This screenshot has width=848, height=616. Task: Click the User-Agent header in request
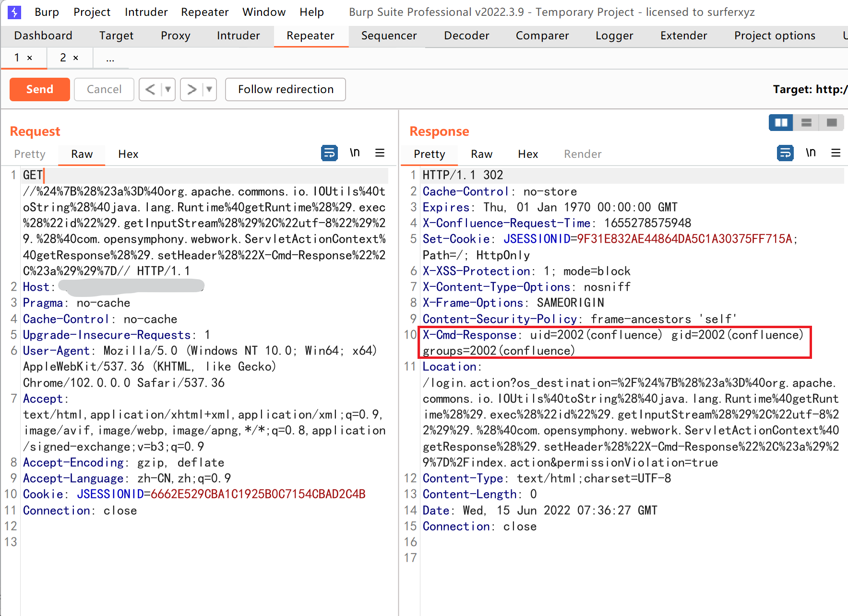pyautogui.click(x=200, y=367)
